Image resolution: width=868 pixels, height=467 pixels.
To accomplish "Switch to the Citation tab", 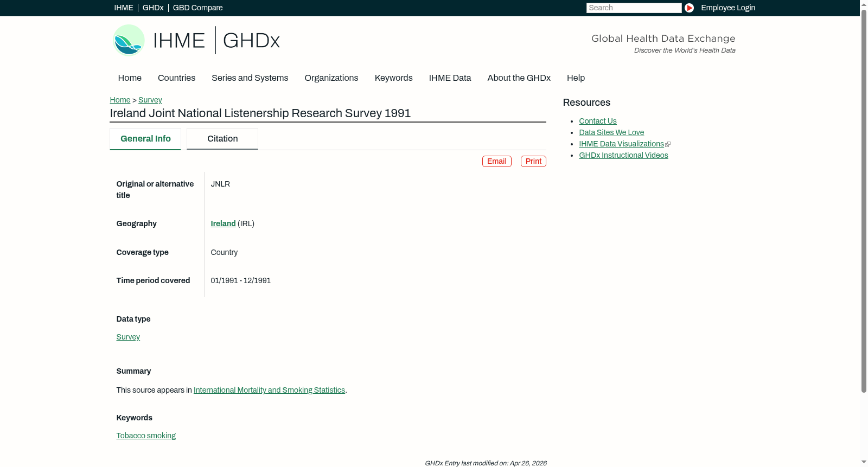I will tap(222, 139).
